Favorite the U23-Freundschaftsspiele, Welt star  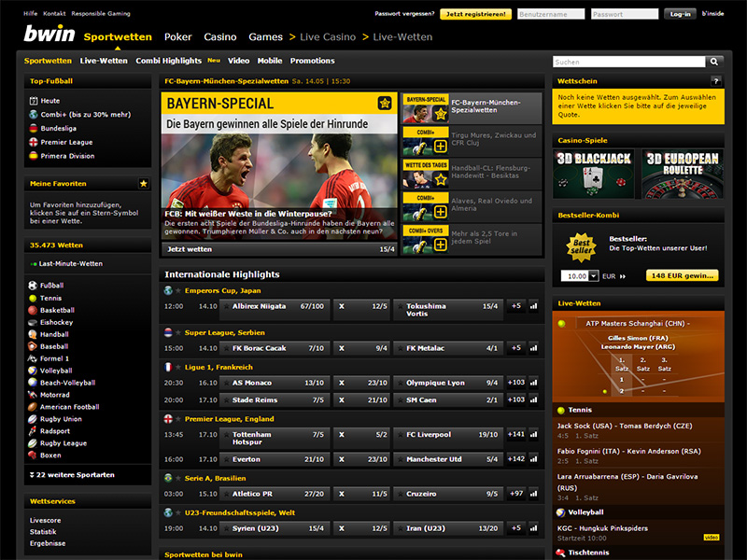pos(178,512)
